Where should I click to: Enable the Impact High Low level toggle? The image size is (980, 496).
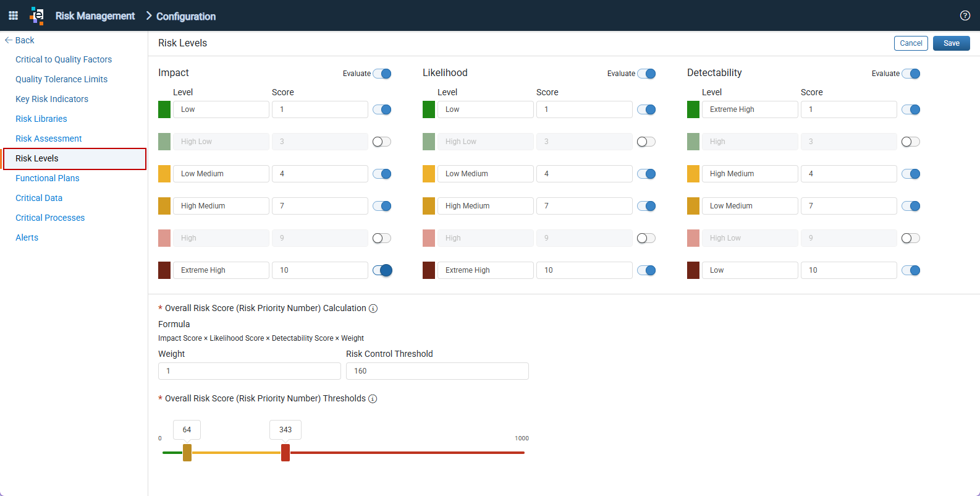click(x=382, y=142)
